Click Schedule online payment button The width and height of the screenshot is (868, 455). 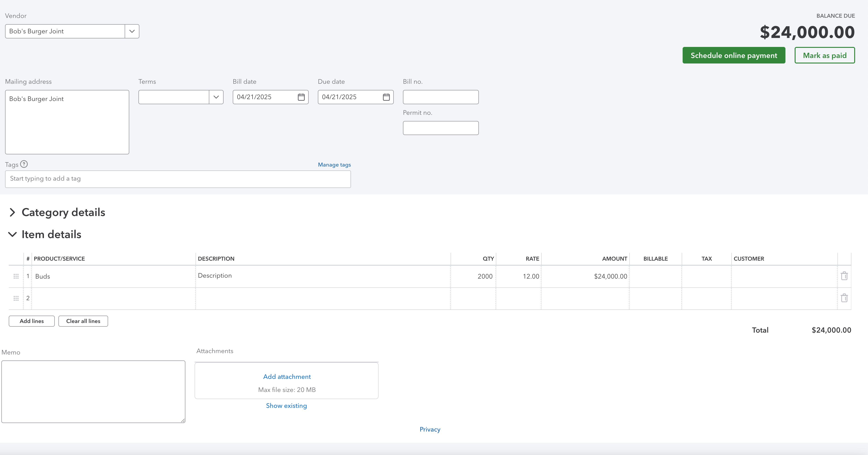[733, 55]
